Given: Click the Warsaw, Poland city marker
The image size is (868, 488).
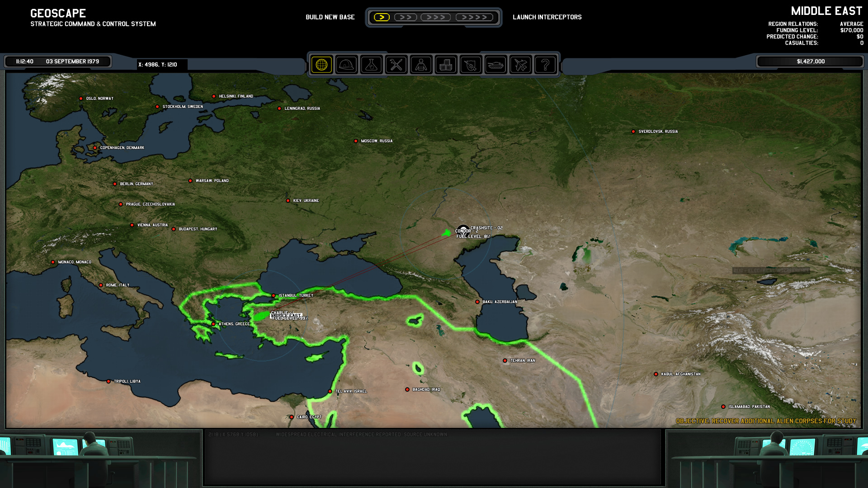Looking at the screenshot, I should tap(190, 181).
